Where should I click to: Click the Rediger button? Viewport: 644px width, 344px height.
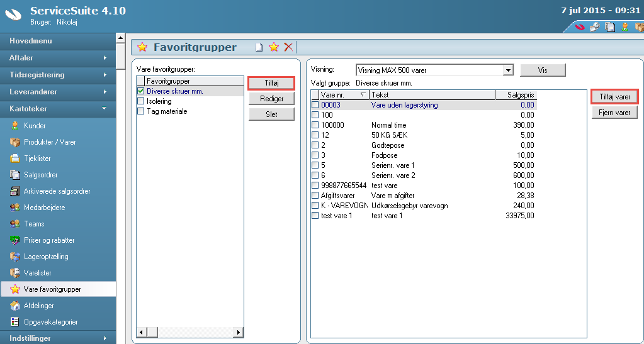pos(271,99)
